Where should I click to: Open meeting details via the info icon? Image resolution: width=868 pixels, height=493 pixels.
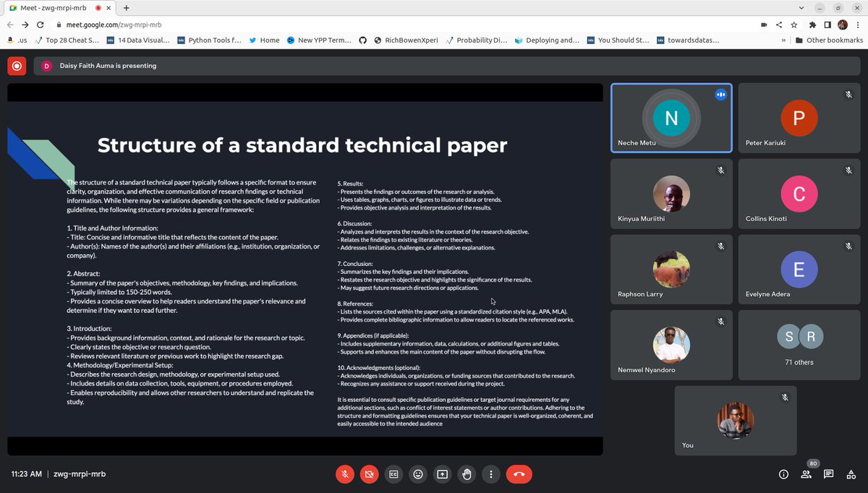(x=783, y=474)
